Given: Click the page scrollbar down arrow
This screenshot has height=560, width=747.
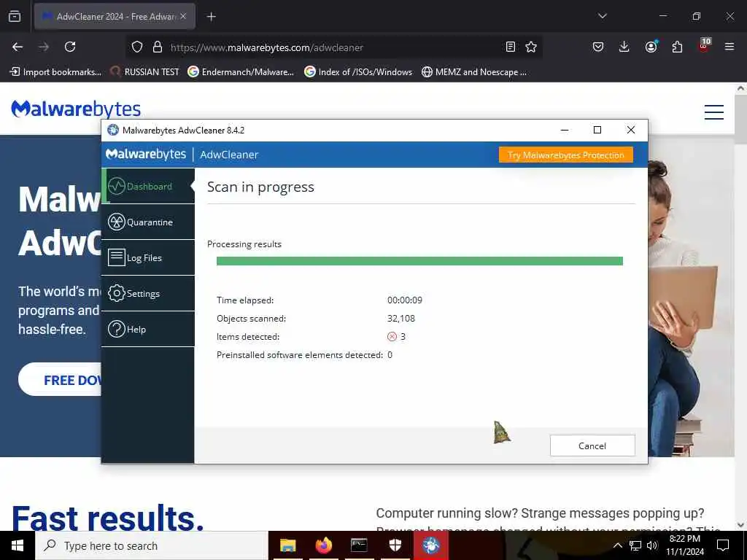Looking at the screenshot, I should point(741,525).
